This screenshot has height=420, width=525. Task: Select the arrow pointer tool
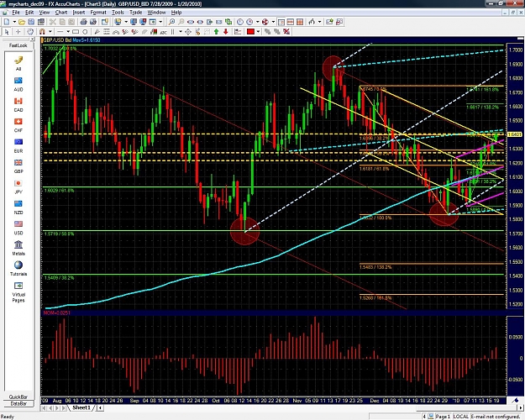tap(7, 31)
